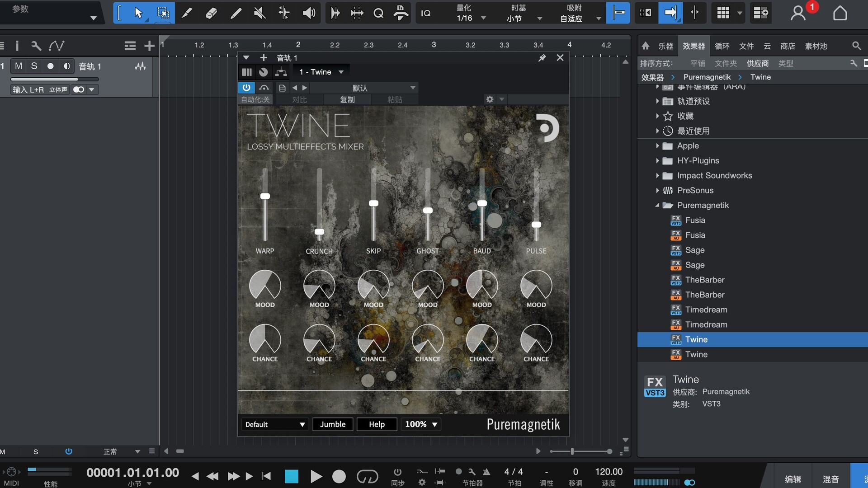This screenshot has height=488, width=868.
Task: Add plugin with plus in plugin header
Action: (264, 58)
